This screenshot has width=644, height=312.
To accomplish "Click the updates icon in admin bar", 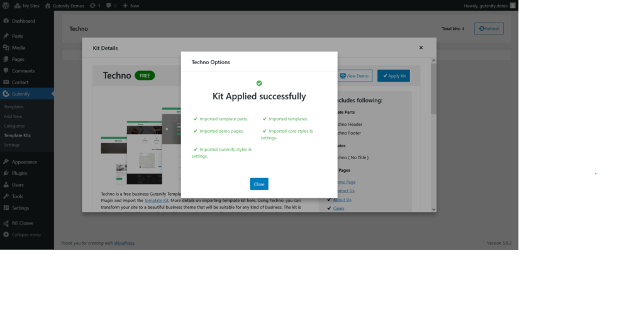I will click(x=95, y=6).
